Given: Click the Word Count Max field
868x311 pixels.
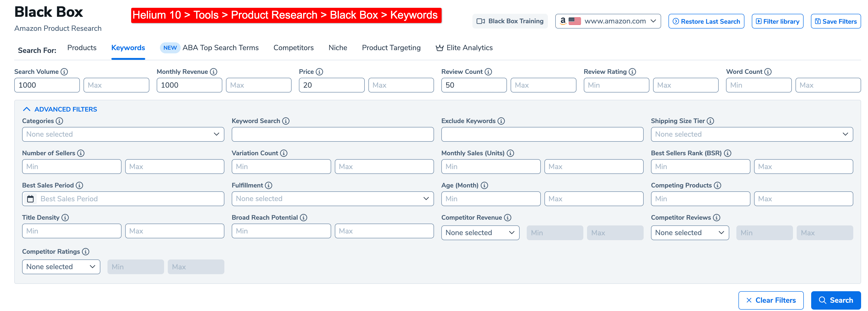Looking at the screenshot, I should click(x=828, y=85).
